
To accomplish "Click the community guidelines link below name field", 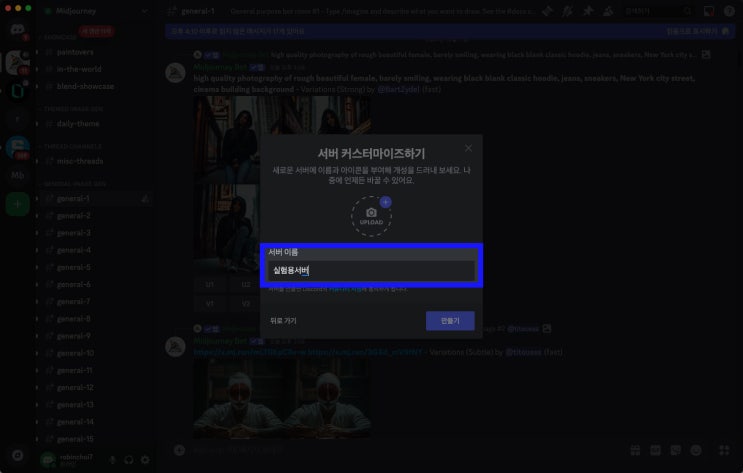I will (x=347, y=289).
